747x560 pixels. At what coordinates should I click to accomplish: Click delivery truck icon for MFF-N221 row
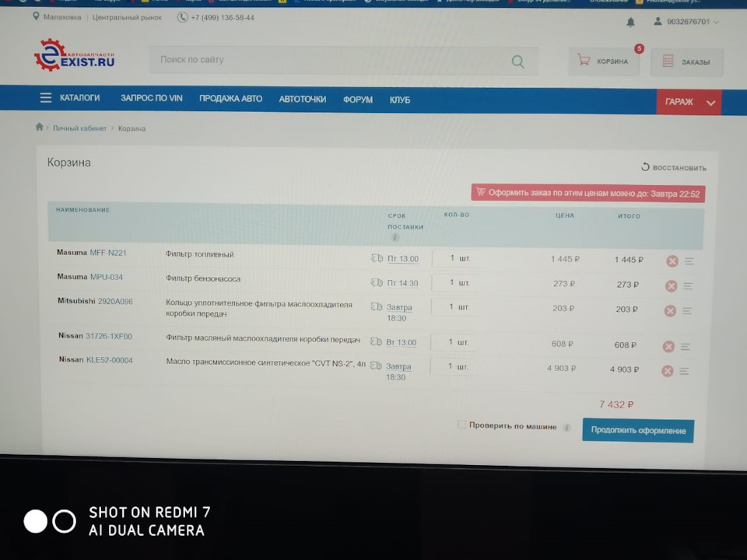(x=377, y=258)
